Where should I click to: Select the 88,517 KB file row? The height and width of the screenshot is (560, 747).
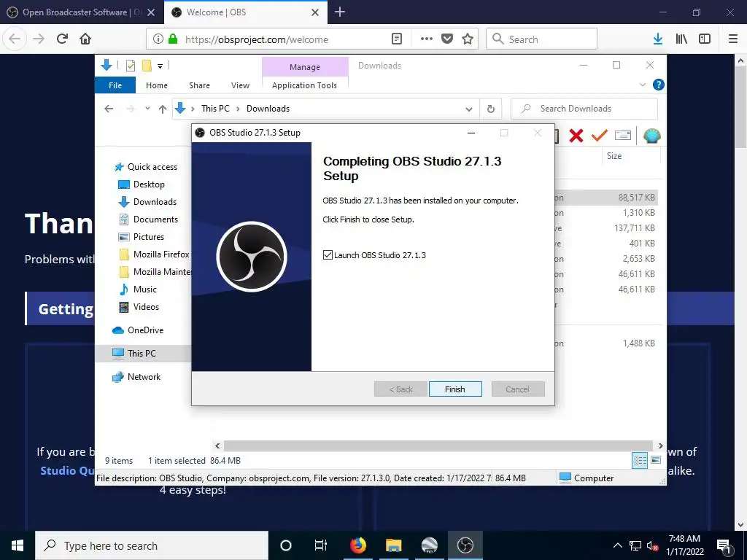(606, 197)
